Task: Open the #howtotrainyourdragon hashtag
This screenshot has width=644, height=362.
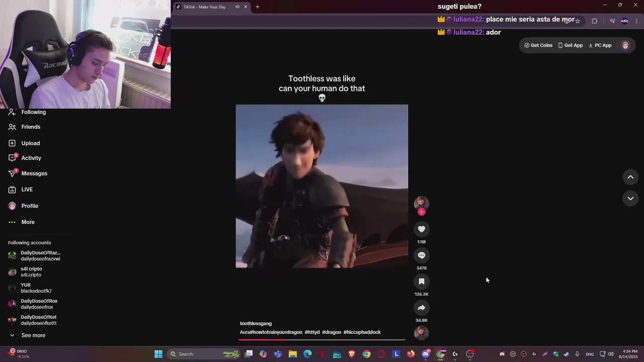Action: (276, 332)
